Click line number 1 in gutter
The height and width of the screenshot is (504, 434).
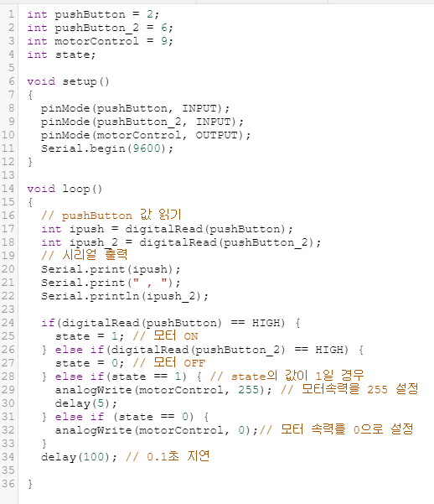click(x=11, y=14)
